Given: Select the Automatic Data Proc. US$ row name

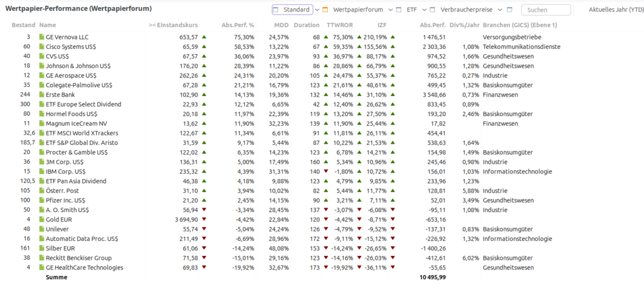Looking at the screenshot, I should (x=82, y=239).
